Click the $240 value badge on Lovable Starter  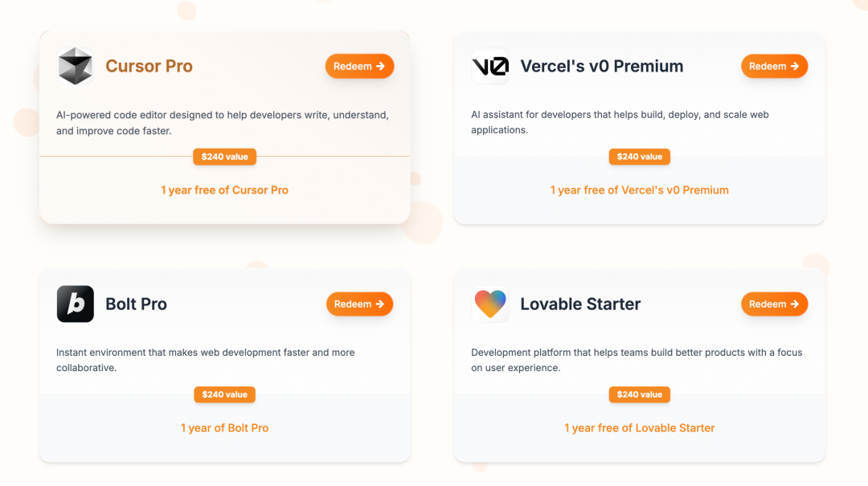click(640, 394)
